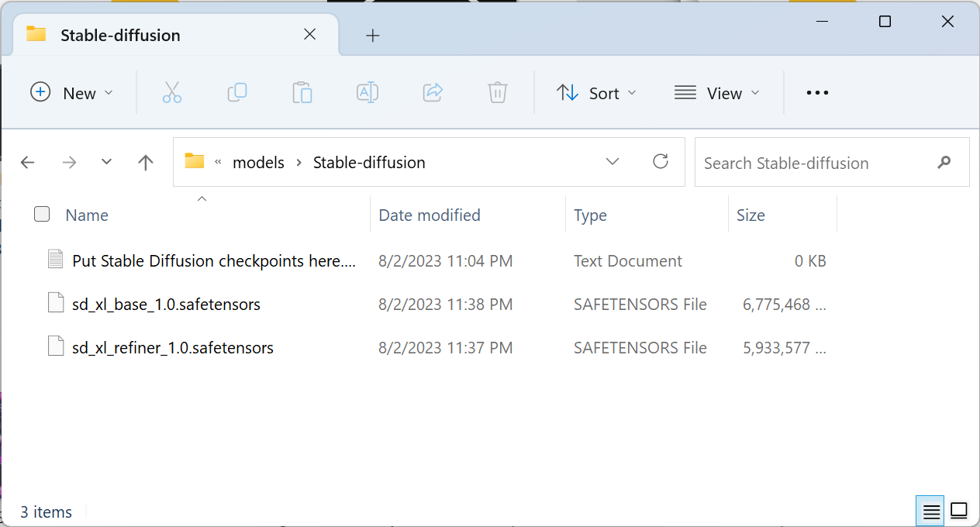Sort by Name column header
This screenshot has width=980, height=527.
point(87,215)
